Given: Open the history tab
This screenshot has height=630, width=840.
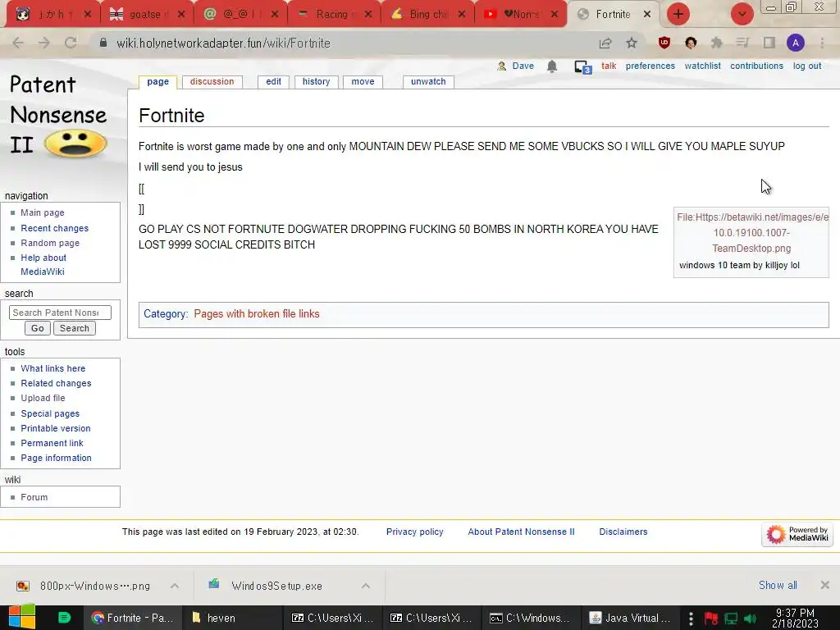Looking at the screenshot, I should pyautogui.click(x=316, y=81).
